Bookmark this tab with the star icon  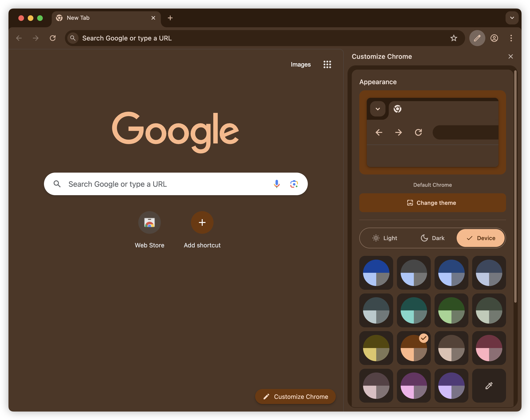[454, 38]
